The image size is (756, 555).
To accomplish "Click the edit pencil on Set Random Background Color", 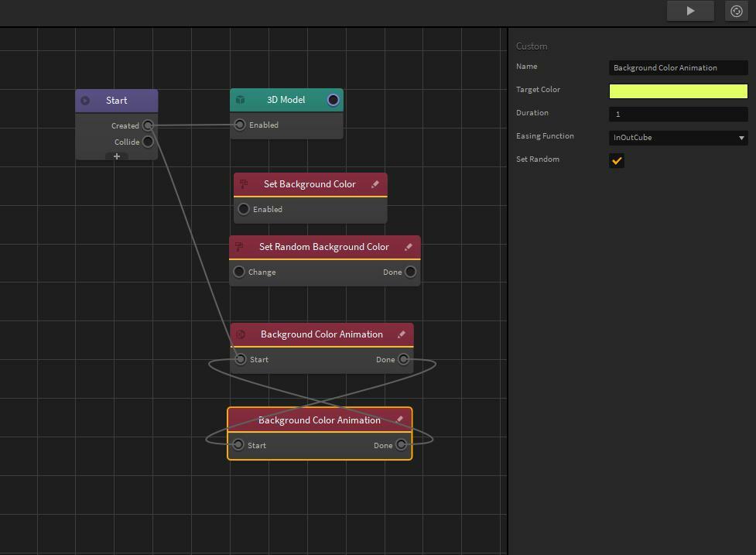I will click(x=409, y=246).
